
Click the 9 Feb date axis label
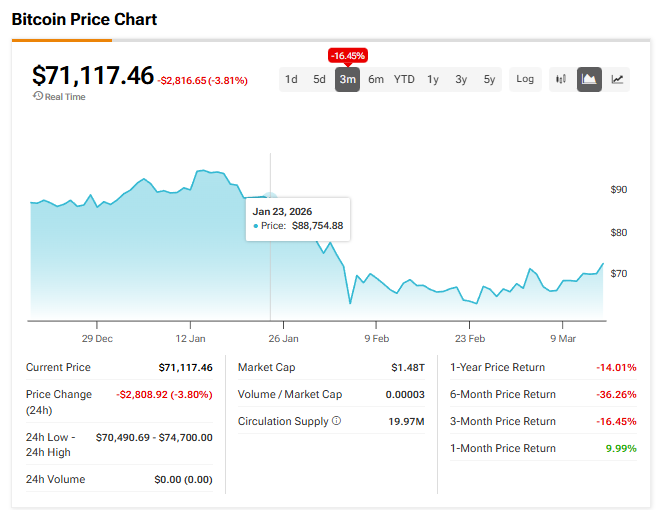click(x=376, y=338)
